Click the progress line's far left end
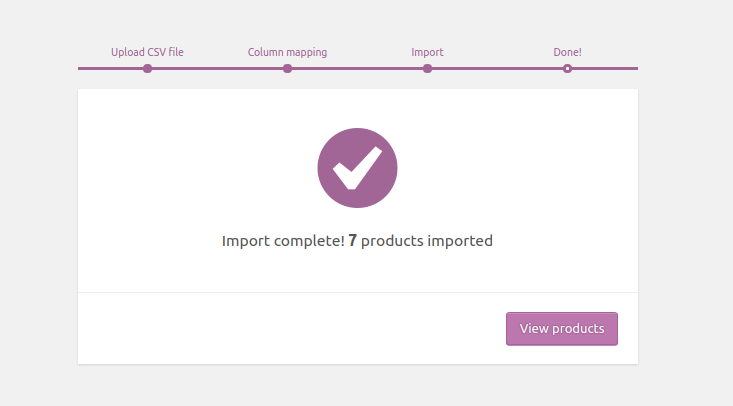This screenshot has width=733, height=406. pos(82,68)
